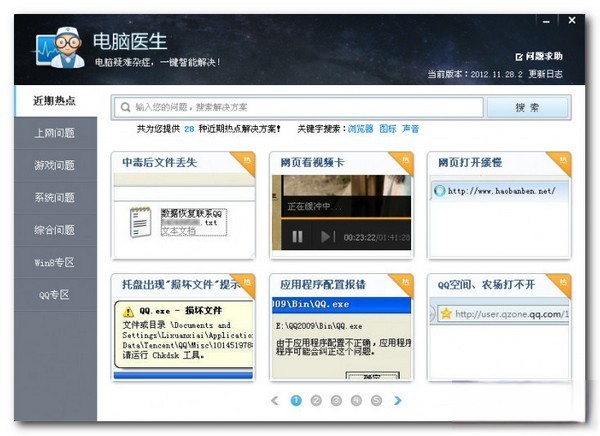The image size is (600, 436).
Task: Click the 正在缓冲中 buffering text
Action: pos(314,207)
